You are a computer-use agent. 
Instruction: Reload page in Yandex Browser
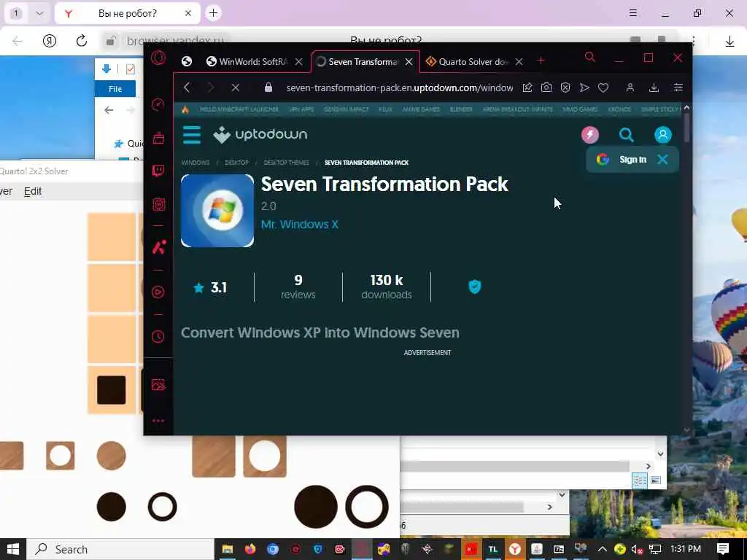(82, 41)
